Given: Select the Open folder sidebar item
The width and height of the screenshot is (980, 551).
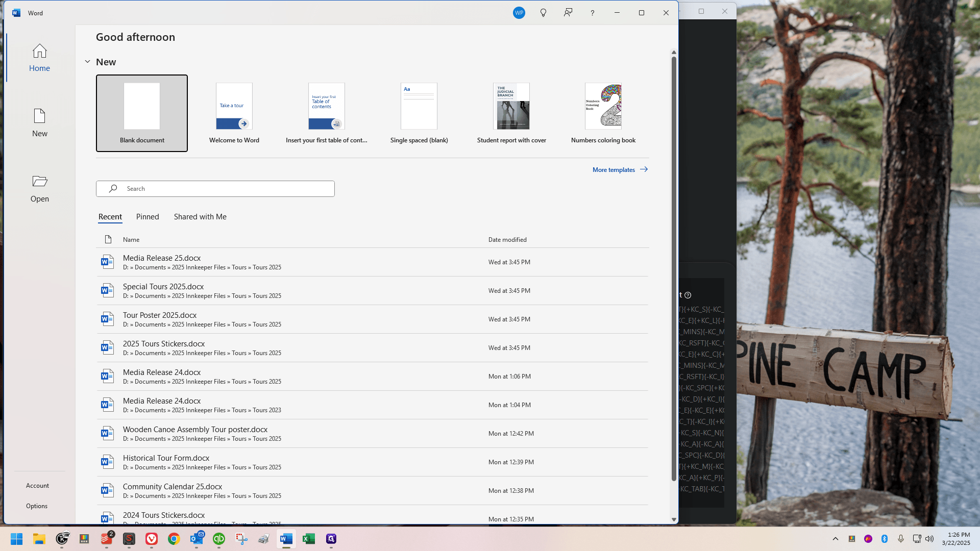Looking at the screenshot, I should click(39, 188).
